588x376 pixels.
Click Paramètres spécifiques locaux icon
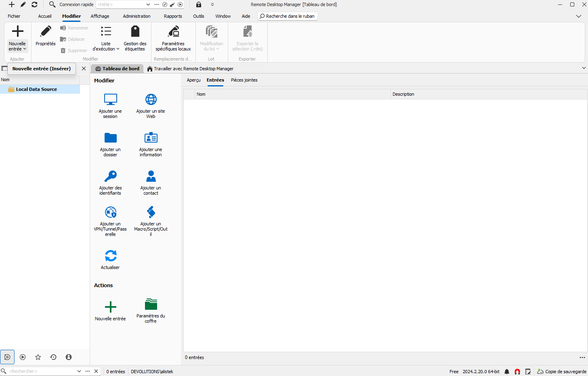(x=173, y=32)
